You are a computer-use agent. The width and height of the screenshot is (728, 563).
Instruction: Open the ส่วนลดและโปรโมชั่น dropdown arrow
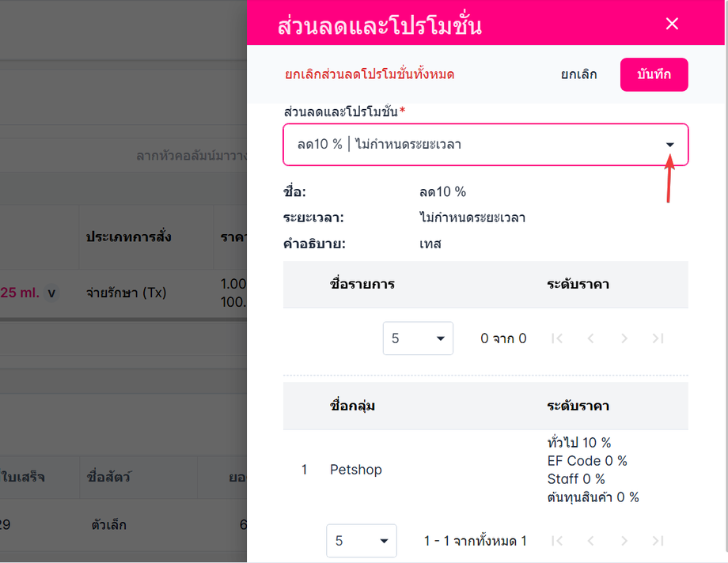[669, 145]
